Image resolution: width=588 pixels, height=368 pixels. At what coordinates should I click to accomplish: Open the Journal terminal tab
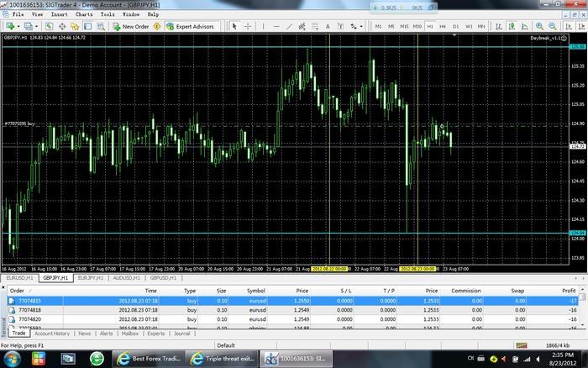(182, 334)
